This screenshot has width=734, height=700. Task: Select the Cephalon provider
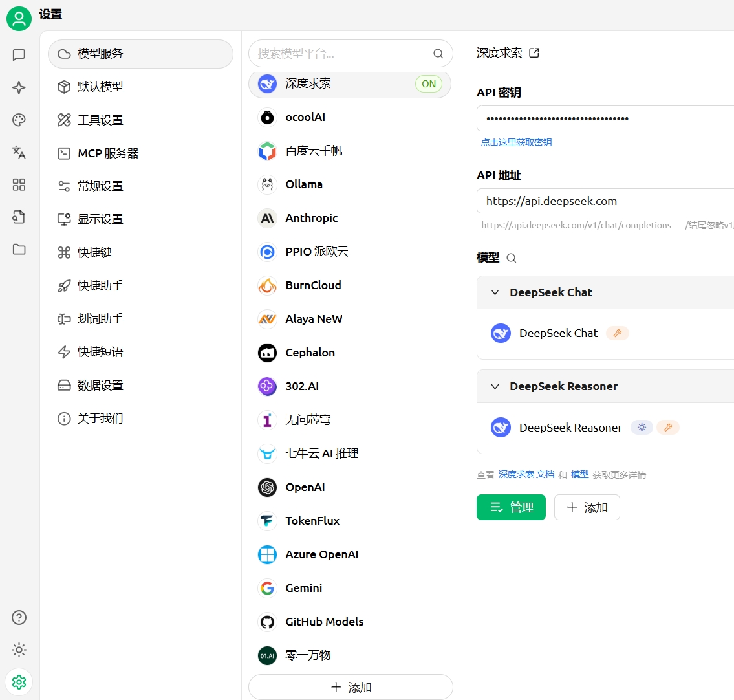[350, 353]
